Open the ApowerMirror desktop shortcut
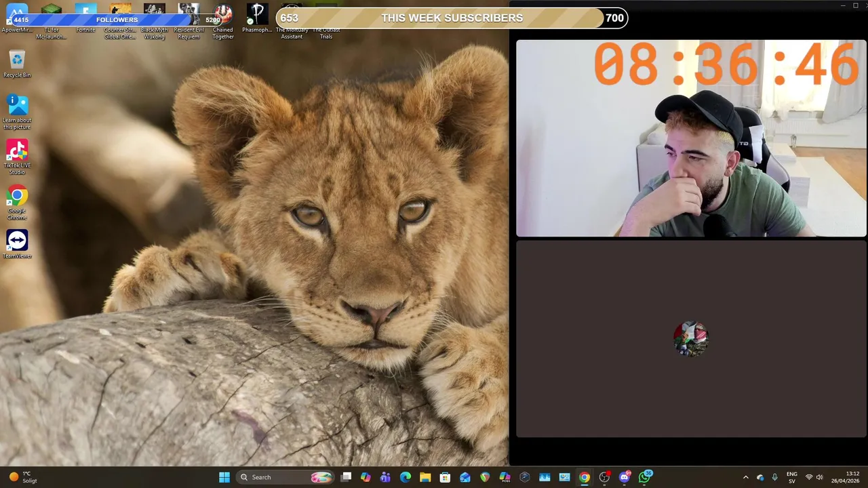The height and width of the screenshot is (488, 868). 17,19
